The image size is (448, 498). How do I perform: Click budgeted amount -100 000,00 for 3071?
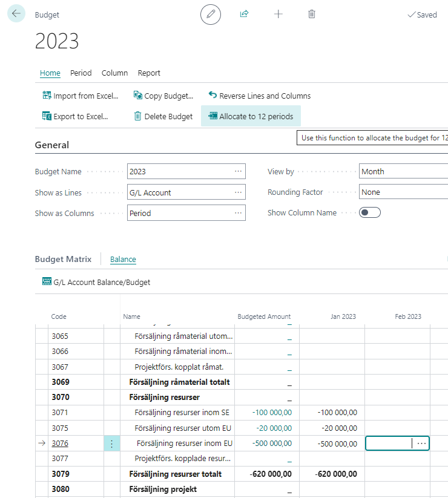tap(272, 413)
